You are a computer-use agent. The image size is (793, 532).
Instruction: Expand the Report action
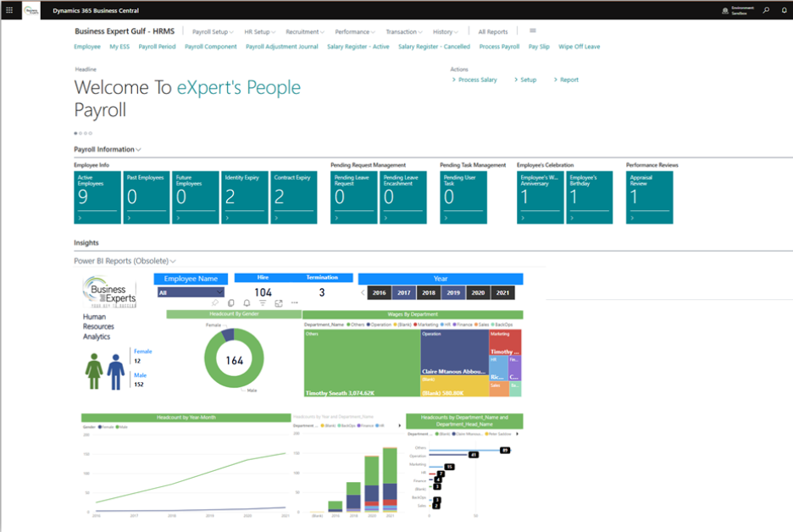[566, 80]
